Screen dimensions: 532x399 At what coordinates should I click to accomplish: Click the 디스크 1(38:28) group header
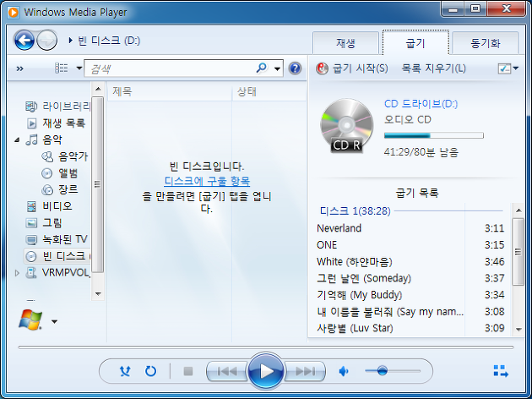click(x=356, y=211)
